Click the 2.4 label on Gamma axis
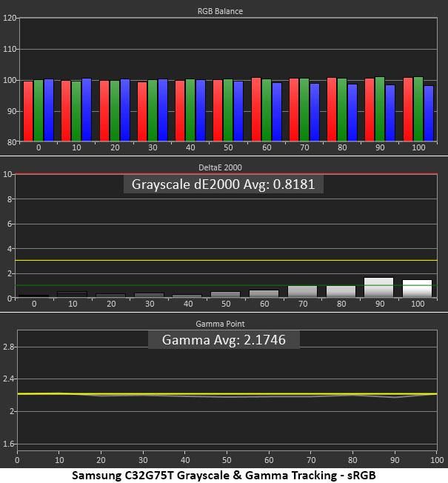This screenshot has width=448, height=483. click(8, 379)
